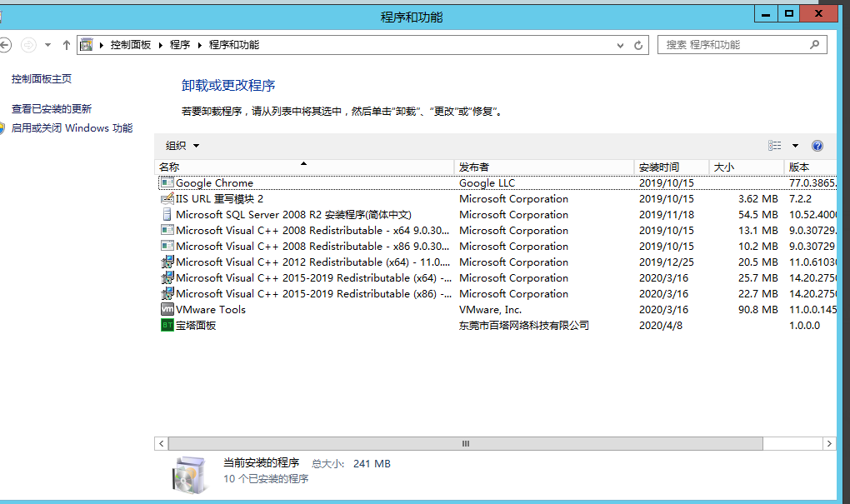Click the 1.0.0.0 version cell

click(x=804, y=325)
